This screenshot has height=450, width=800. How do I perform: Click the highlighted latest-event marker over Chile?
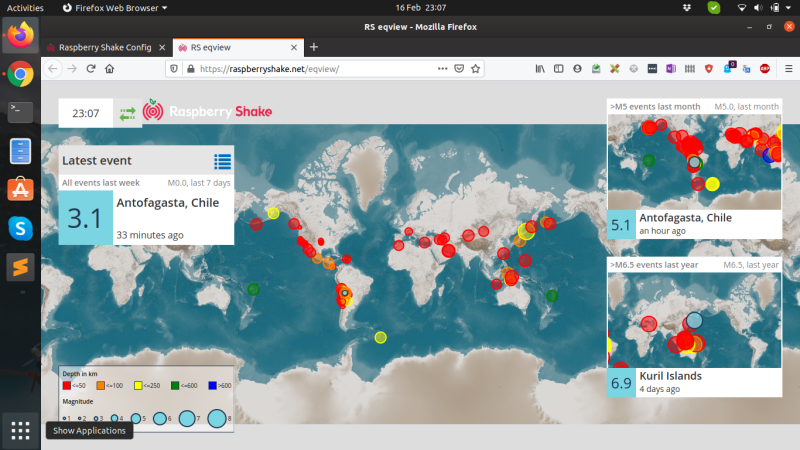click(345, 293)
